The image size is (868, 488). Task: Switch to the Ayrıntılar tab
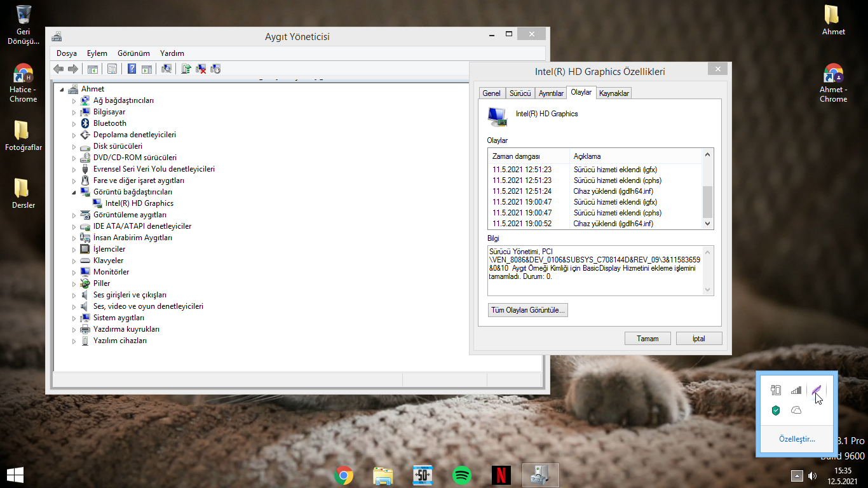point(551,93)
